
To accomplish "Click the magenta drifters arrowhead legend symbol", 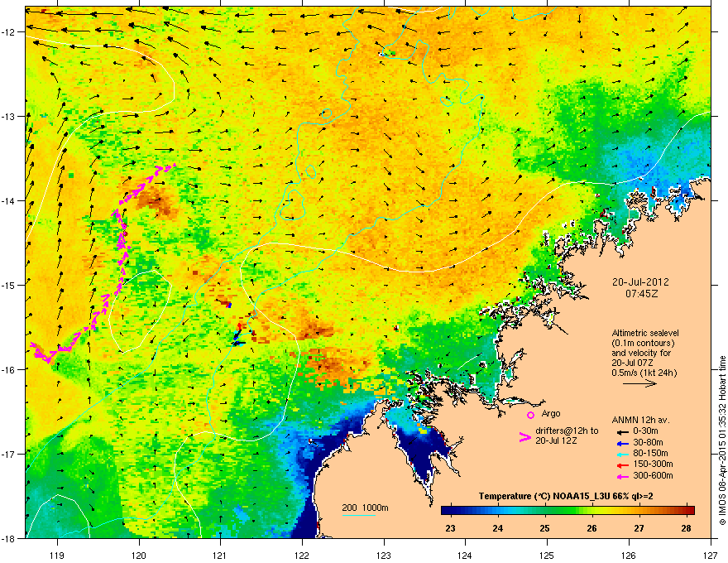I will click(x=524, y=437).
